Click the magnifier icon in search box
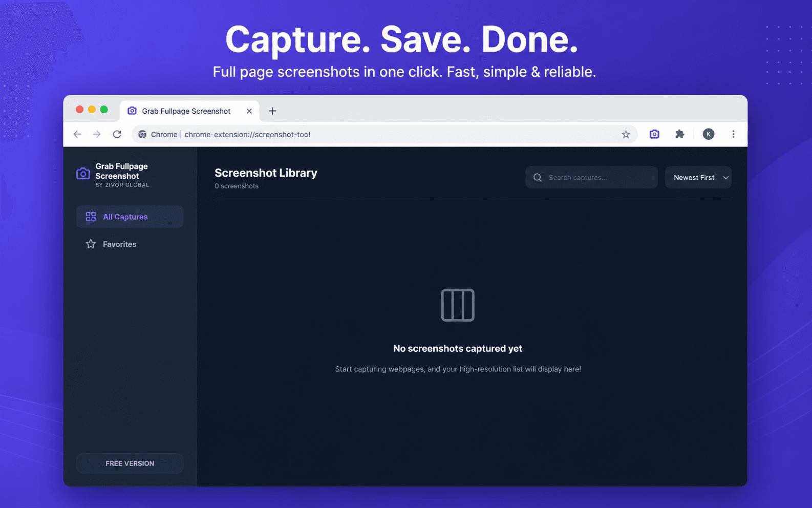812x508 pixels. (x=538, y=177)
